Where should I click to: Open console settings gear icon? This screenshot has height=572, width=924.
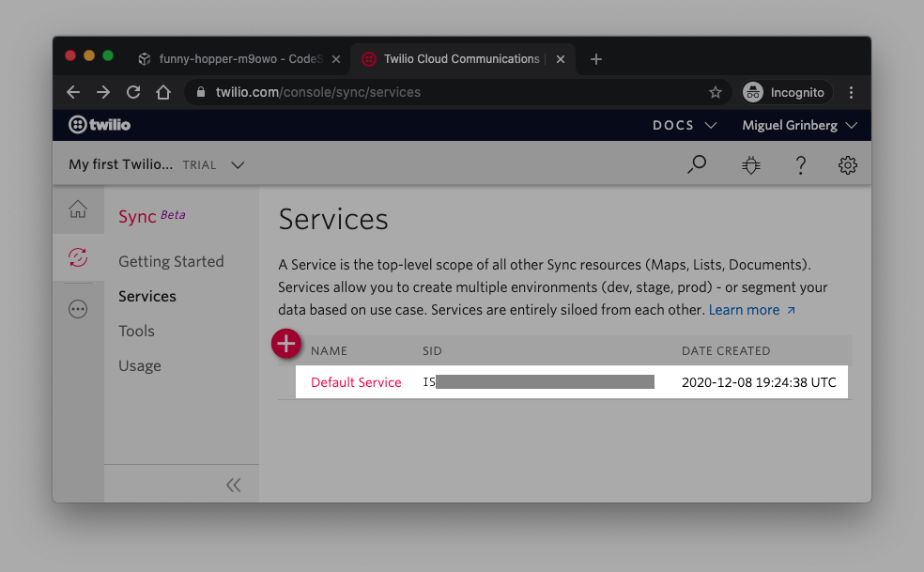pyautogui.click(x=847, y=165)
